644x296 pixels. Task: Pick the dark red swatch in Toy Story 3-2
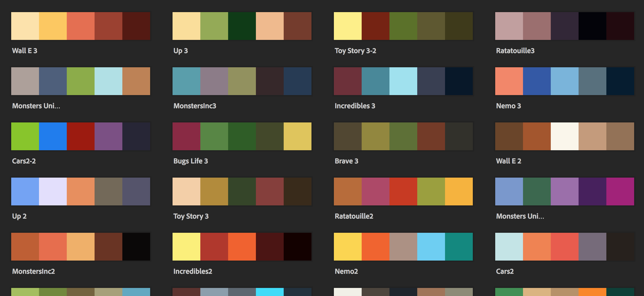coord(376,26)
